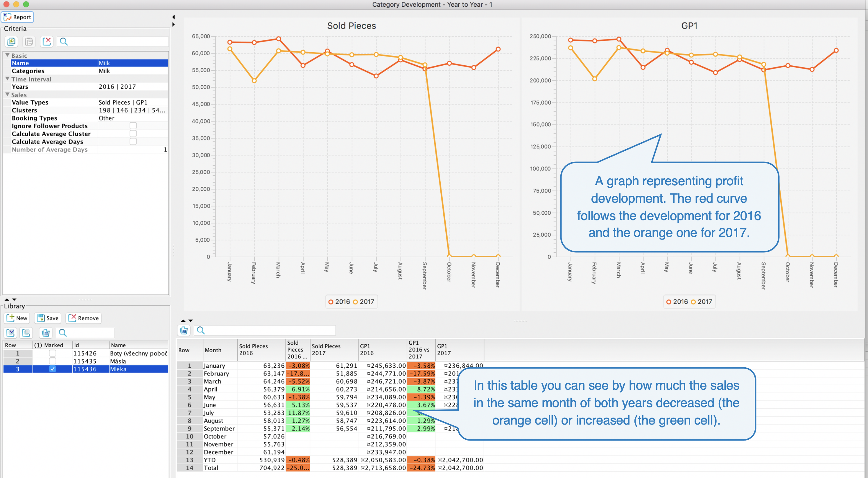Viewport: 868px width, 478px height.
Task: Toggle the 2017 legend marker in Sold Pieces chart
Action: point(355,302)
